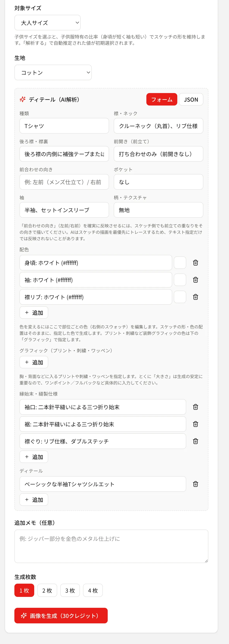This screenshot has height=644, width=229.
Task: Open the 生地 dropdown showing コットン
Action: 53,72
